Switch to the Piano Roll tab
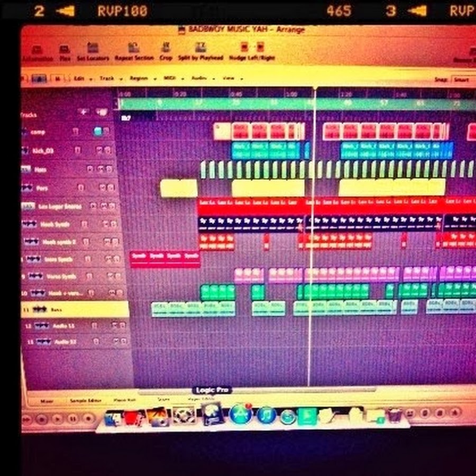Screen dimensions: 476x476 tap(124, 400)
